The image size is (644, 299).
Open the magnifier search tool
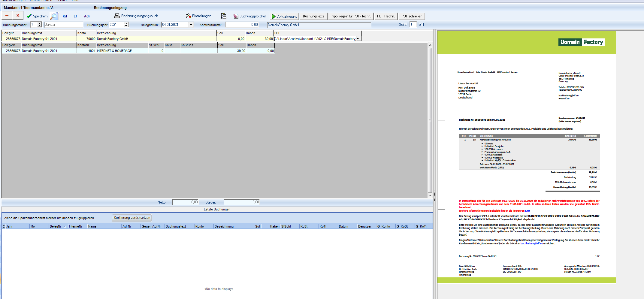pos(54,16)
